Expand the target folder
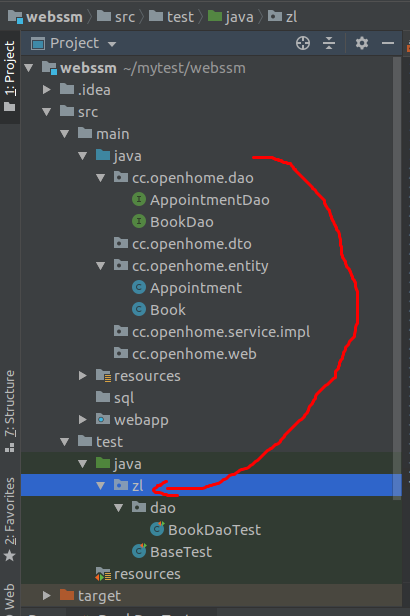Screen dimensions: 410x616 pos(47,596)
